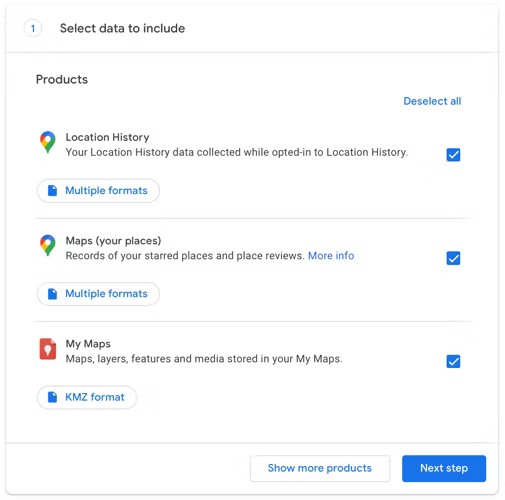Image resolution: width=505 pixels, height=500 pixels.
Task: Click file icon in KMZ format chip
Action: (52, 397)
